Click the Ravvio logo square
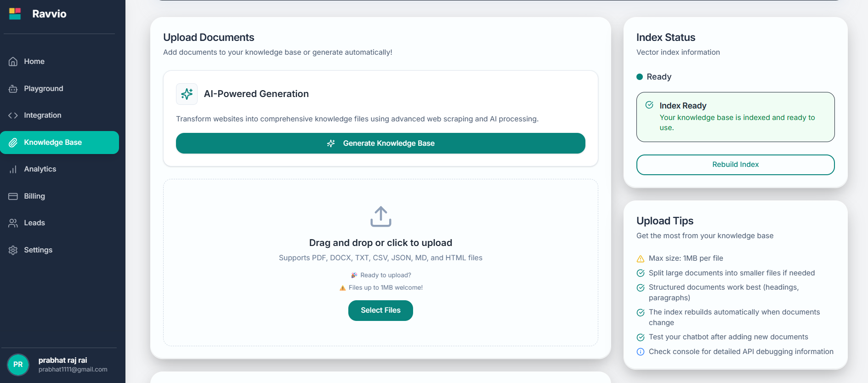Screen dimensions: 868x383 point(14,14)
